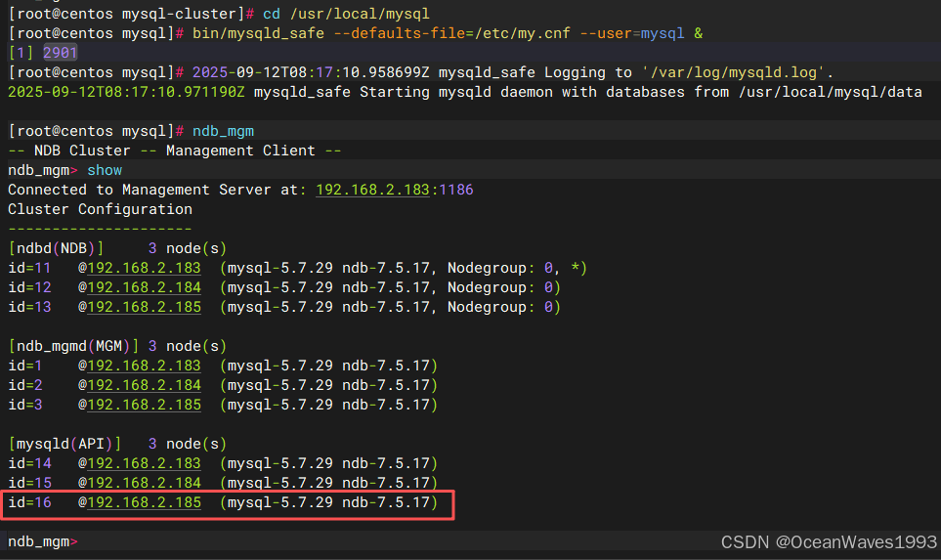This screenshot has width=941, height=560.
Task: Click the typed 'ndb_mgm' command
Action: [x=223, y=131]
